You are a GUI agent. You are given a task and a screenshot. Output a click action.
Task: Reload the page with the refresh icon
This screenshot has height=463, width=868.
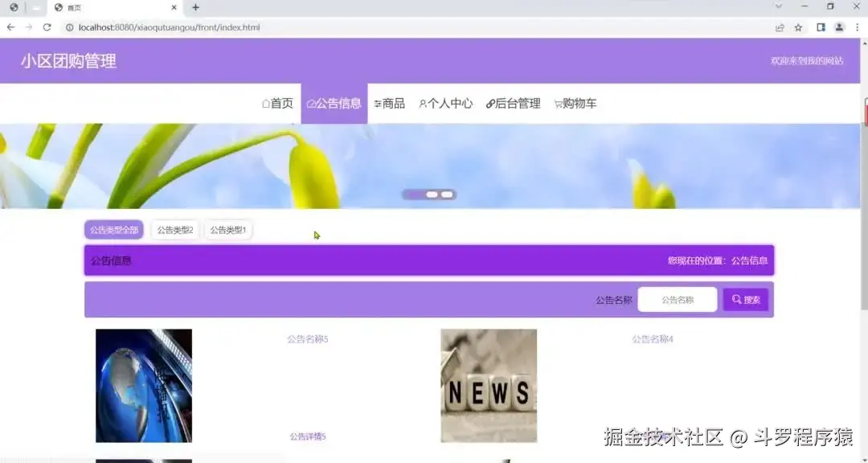pyautogui.click(x=47, y=27)
